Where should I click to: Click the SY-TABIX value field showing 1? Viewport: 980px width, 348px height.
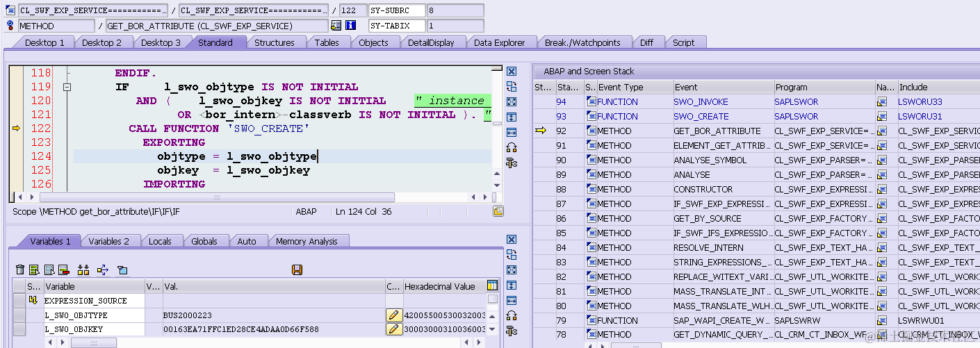tap(455, 26)
